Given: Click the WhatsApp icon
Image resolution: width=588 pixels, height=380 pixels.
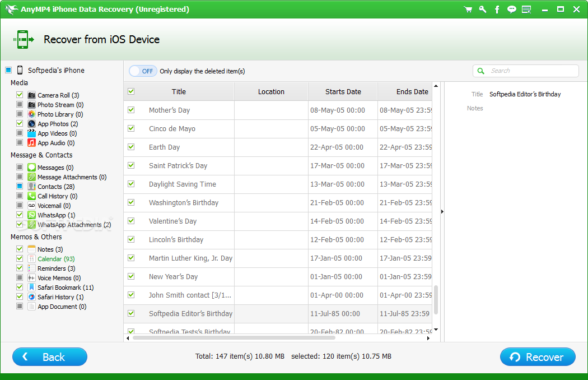Looking at the screenshot, I should [x=32, y=215].
